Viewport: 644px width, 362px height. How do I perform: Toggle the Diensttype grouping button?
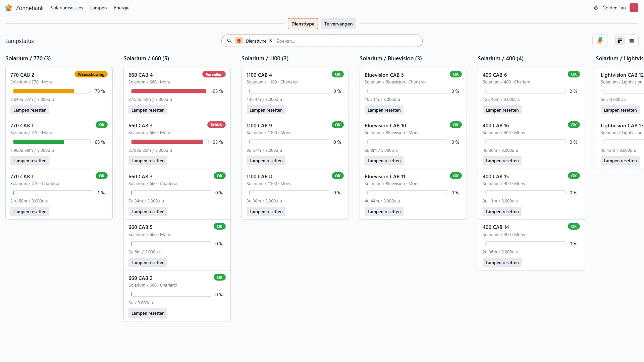click(x=303, y=24)
